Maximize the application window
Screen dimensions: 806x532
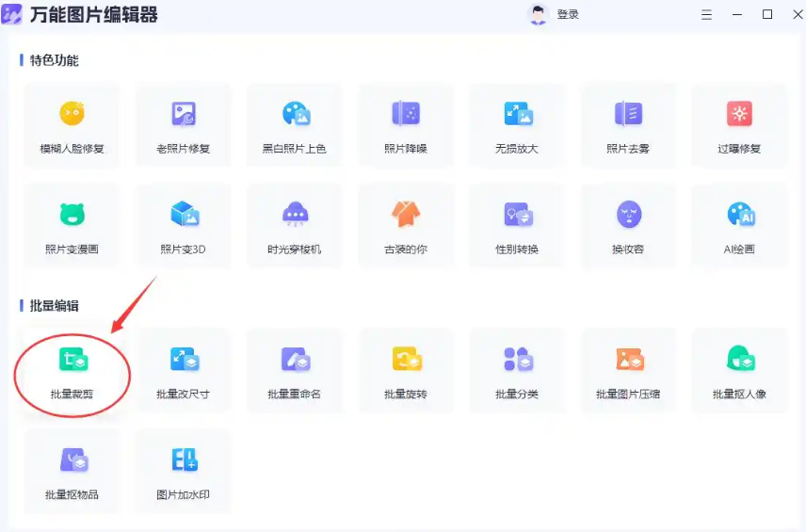click(767, 14)
